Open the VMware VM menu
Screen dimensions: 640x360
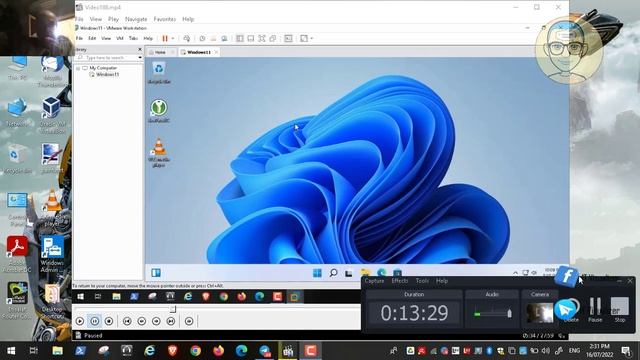point(120,38)
